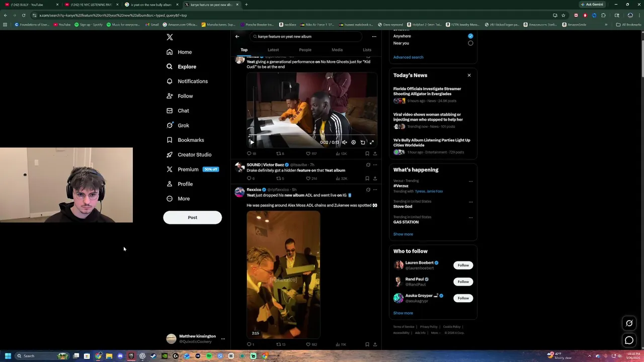Bookmark the Victor Baez post
Viewport: 644px width, 362px height.
pyautogui.click(x=367, y=178)
